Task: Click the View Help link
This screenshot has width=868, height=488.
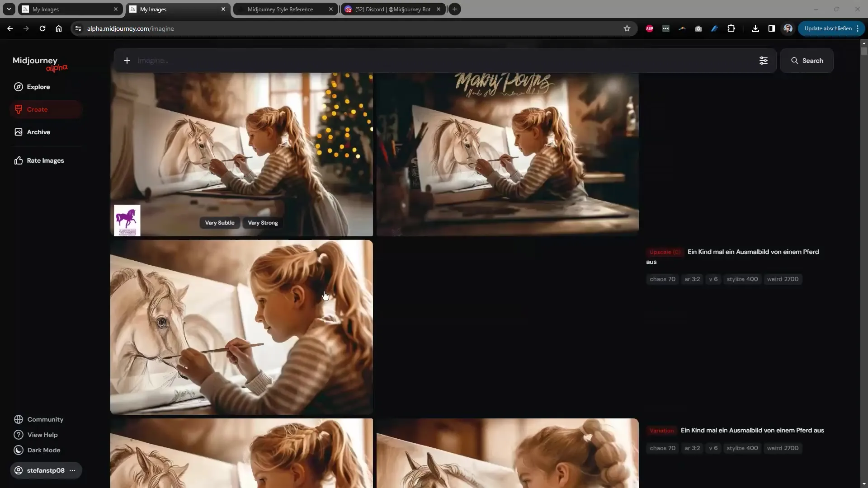Action: (x=42, y=435)
